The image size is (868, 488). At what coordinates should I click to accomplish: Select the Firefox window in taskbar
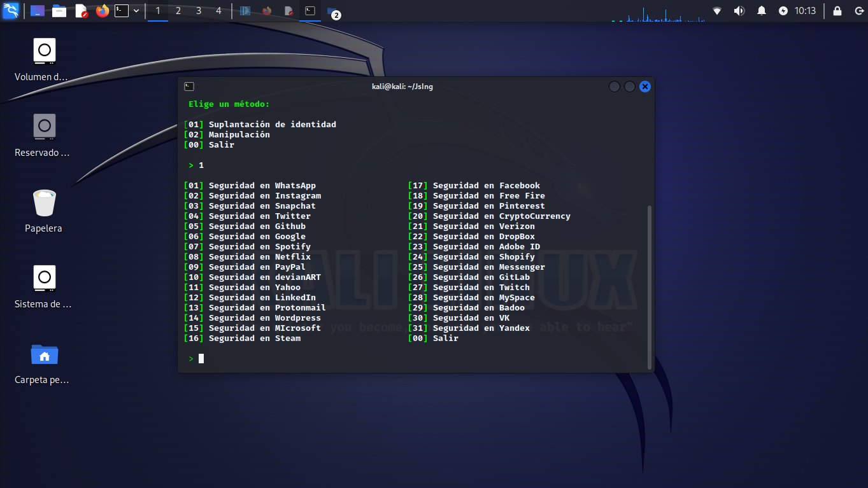pyautogui.click(x=267, y=11)
